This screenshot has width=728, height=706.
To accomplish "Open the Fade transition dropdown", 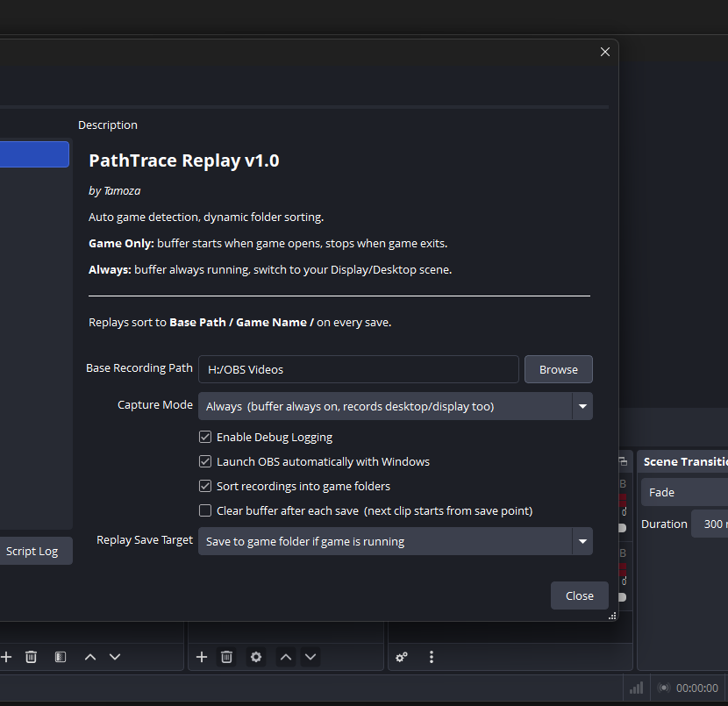I will pyautogui.click(x=684, y=493).
